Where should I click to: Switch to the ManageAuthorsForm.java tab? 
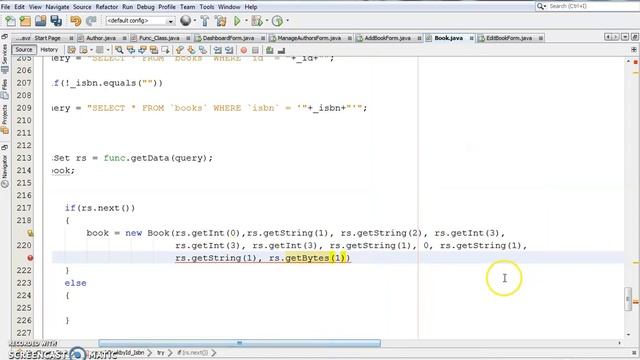tap(309, 38)
